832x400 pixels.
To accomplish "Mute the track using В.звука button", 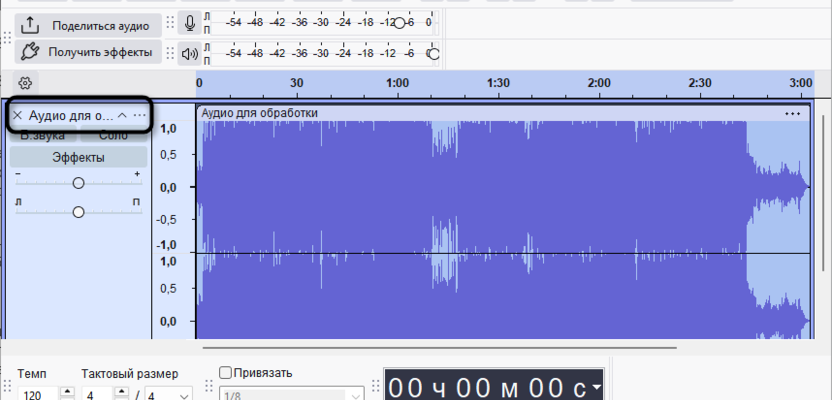I will click(44, 135).
